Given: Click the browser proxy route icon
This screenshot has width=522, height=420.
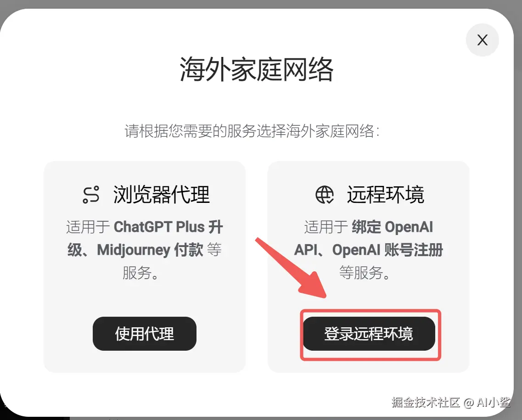Looking at the screenshot, I should 91,194.
